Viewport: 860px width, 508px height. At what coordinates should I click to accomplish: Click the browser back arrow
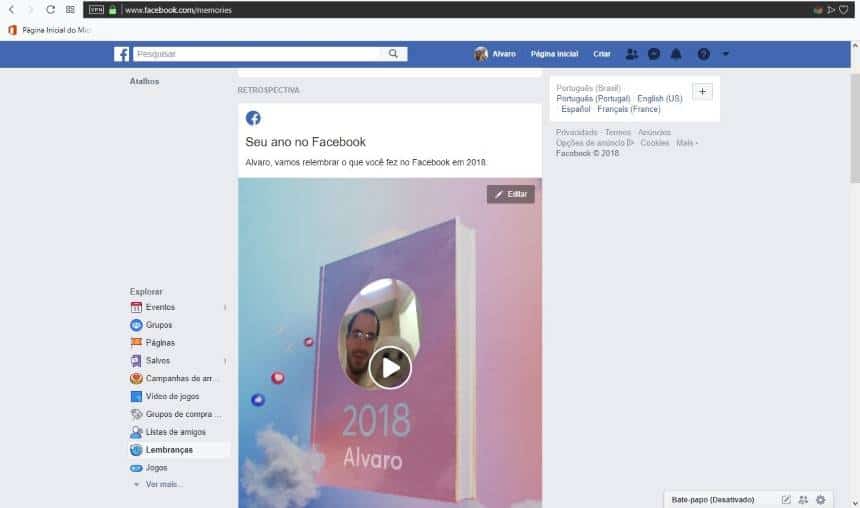tap(12, 10)
